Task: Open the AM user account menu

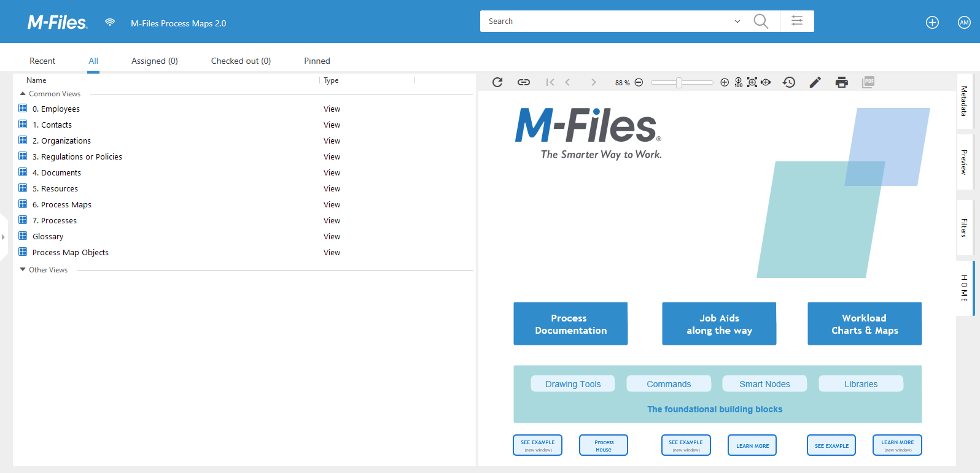Action: pyautogui.click(x=964, y=23)
